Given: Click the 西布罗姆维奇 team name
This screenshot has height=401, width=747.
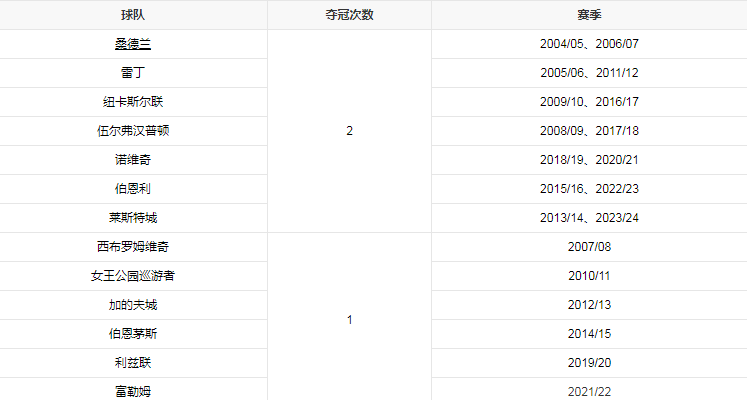Looking at the screenshot, I should (x=133, y=247).
